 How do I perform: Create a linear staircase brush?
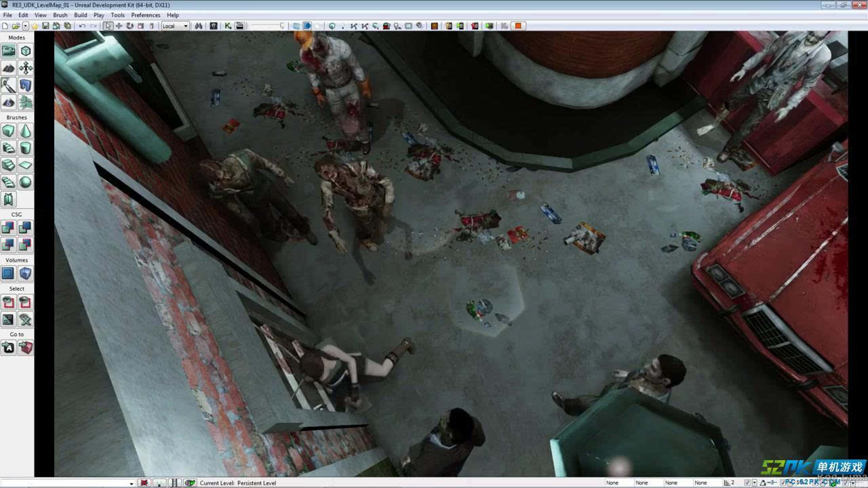pyautogui.click(x=8, y=165)
